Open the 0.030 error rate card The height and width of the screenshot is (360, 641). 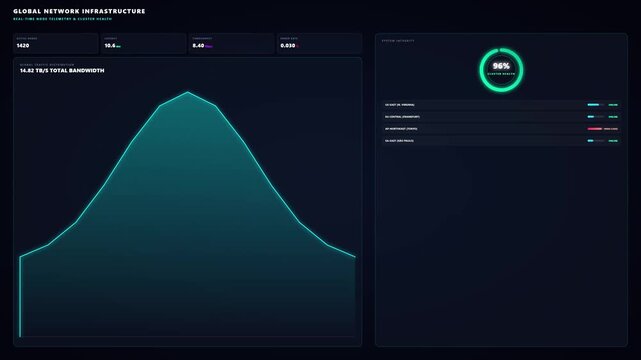(319, 43)
